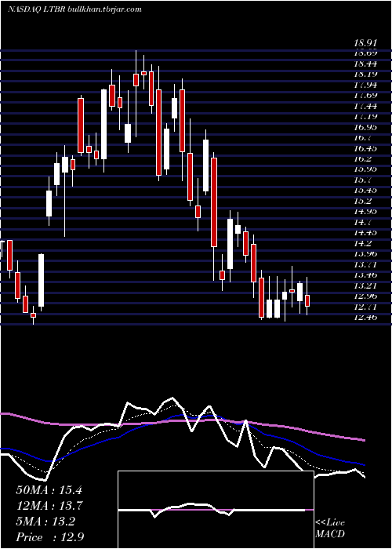Click the 13.96 price axis label
Image resolution: width=392 pixels, height=549 pixels.
[x=366, y=254]
